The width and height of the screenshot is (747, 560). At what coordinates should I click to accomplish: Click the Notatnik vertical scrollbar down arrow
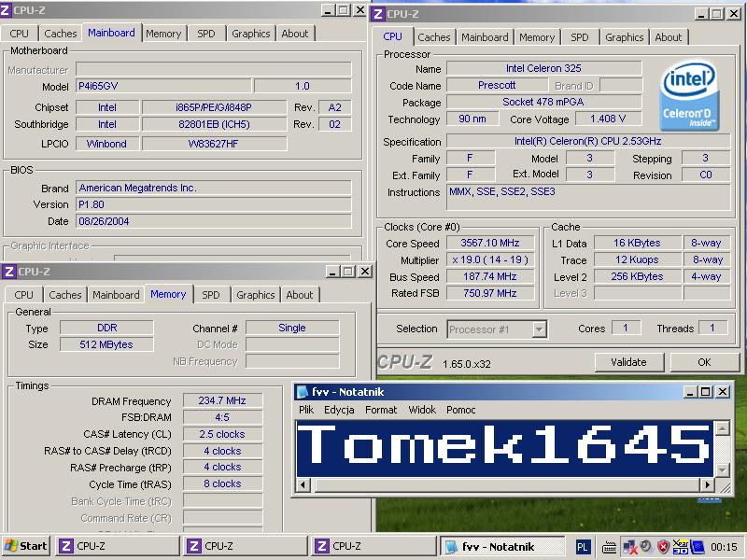pos(723,470)
